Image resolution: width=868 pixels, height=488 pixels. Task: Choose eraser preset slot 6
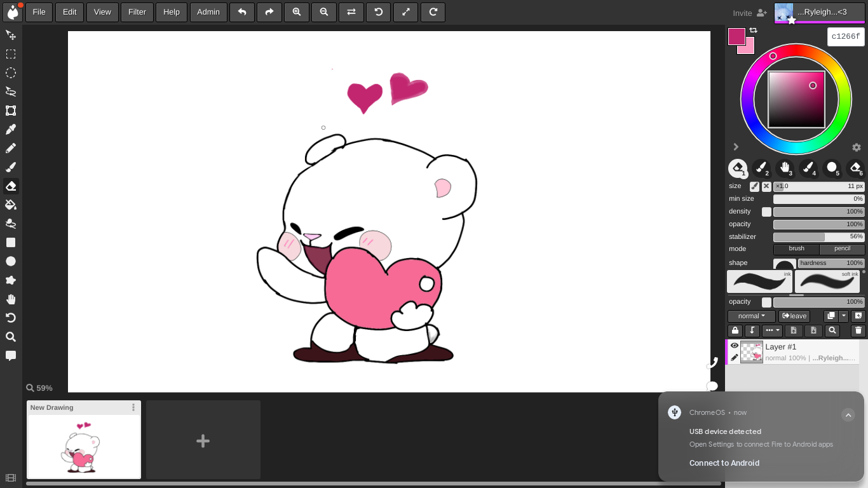(855, 168)
